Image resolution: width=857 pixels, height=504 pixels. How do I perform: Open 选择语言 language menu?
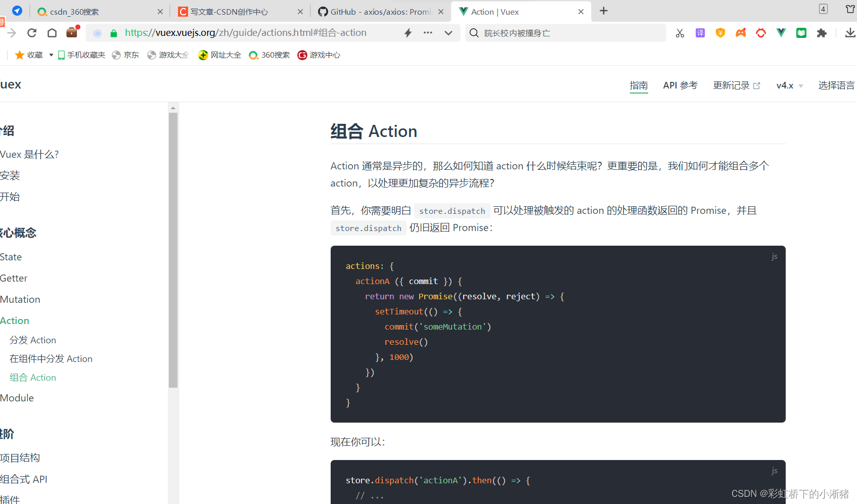pos(836,85)
